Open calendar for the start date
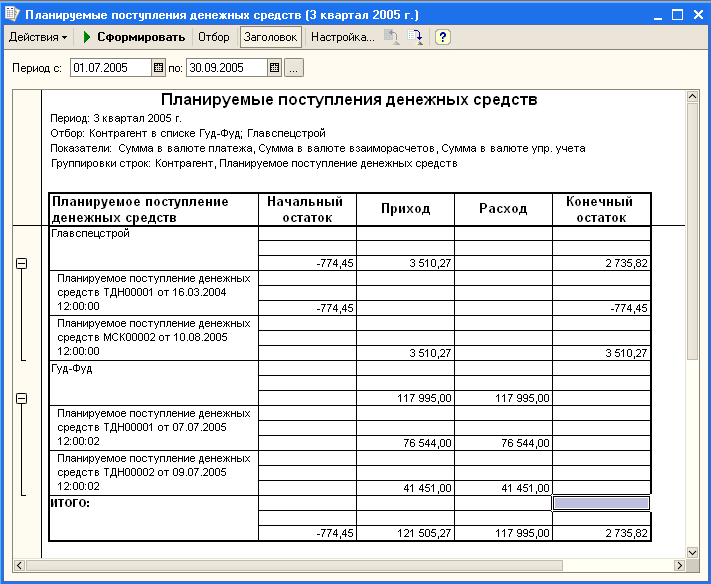711x584 pixels. [158, 68]
